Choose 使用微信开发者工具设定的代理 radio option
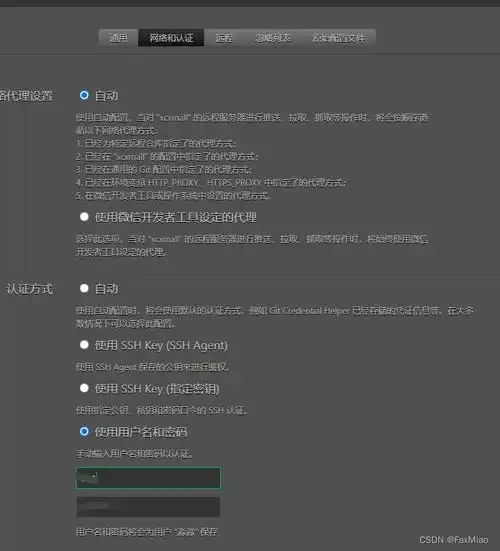500x551 pixels. coord(84,217)
